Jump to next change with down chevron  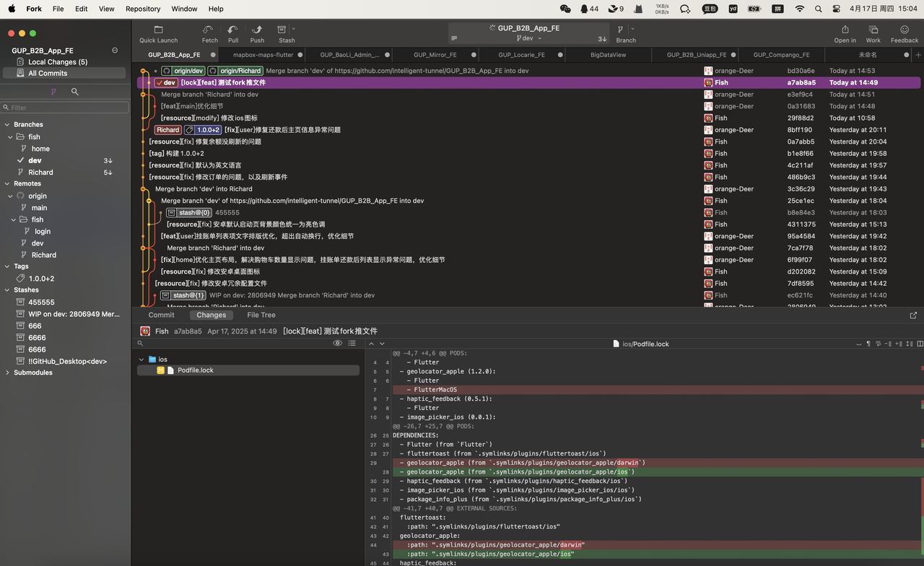[x=382, y=344]
